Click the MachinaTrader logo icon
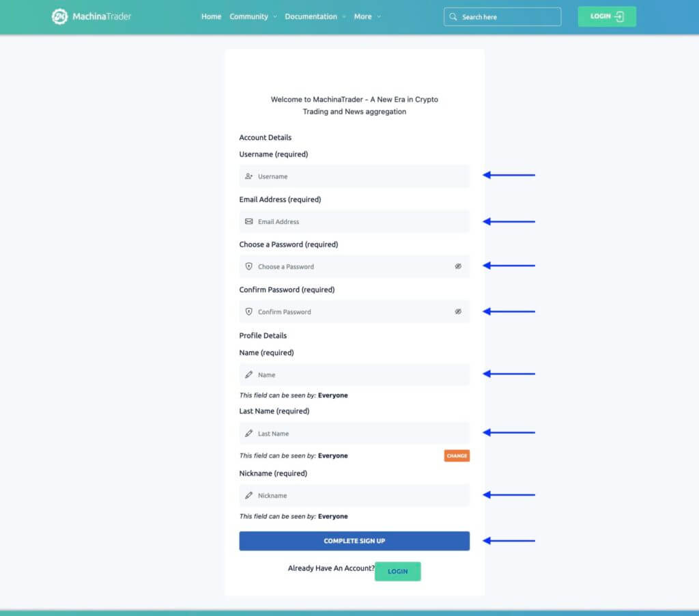Image resolution: width=699 pixels, height=616 pixels. 59,16
